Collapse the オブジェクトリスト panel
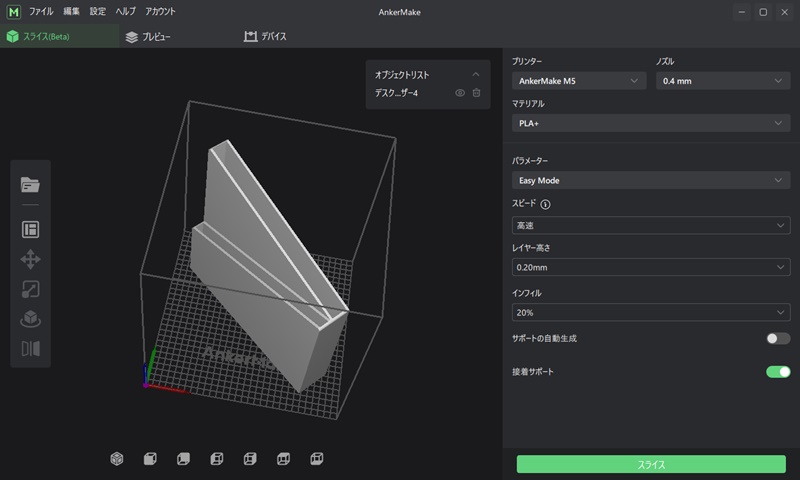Screen dimensions: 800x480 (x=476, y=74)
